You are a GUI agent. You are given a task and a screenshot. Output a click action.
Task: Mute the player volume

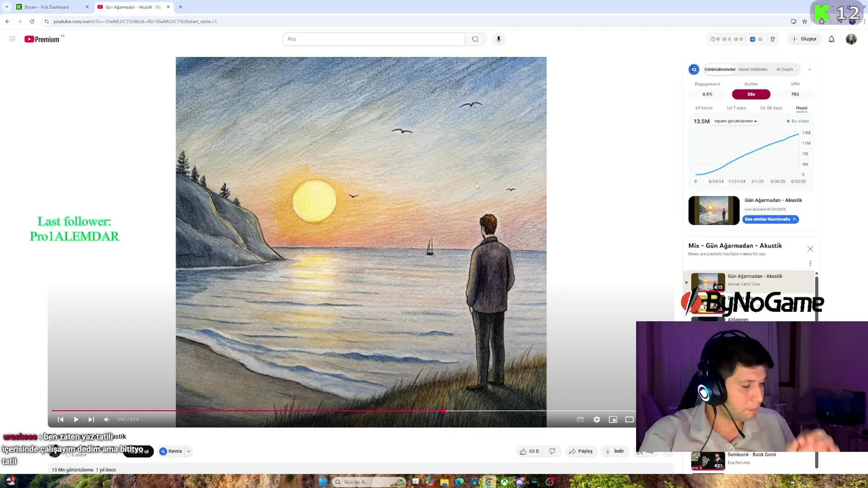coord(106,420)
